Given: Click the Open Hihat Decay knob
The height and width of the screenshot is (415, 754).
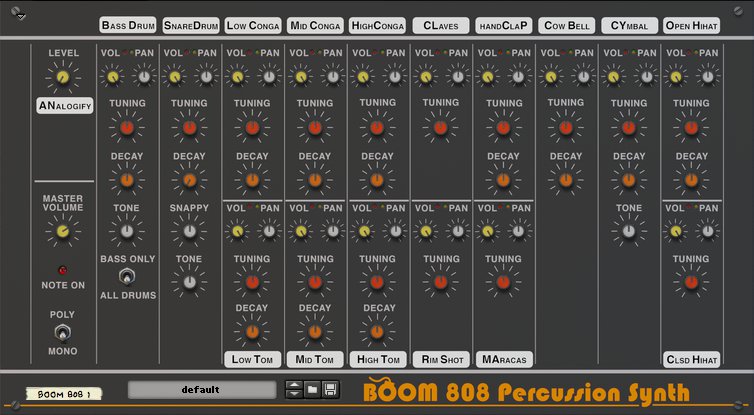Looking at the screenshot, I should pos(691,180).
